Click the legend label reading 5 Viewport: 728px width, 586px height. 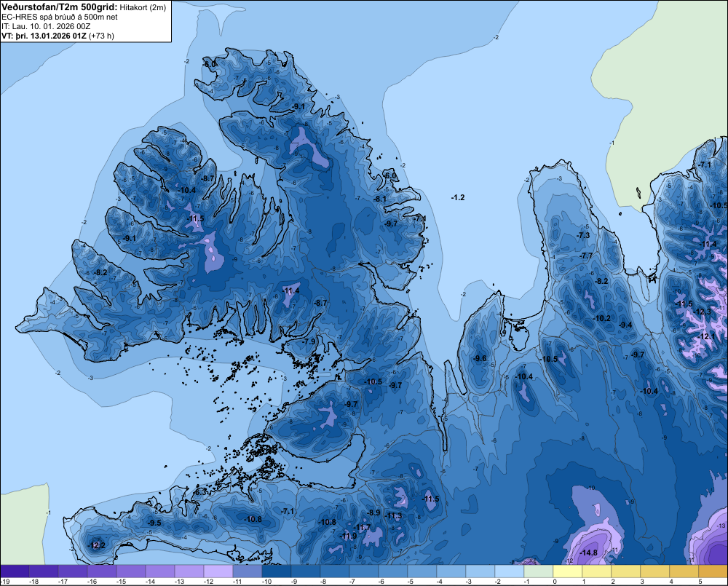point(700,582)
